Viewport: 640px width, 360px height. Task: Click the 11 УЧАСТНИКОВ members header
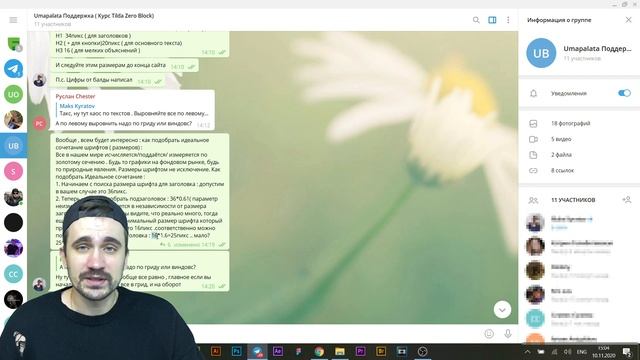click(x=573, y=200)
